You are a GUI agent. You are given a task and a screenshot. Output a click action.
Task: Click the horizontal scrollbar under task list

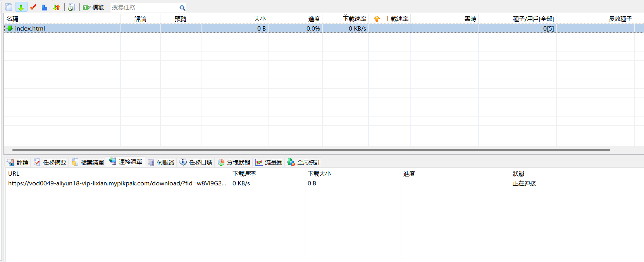(x=310, y=150)
